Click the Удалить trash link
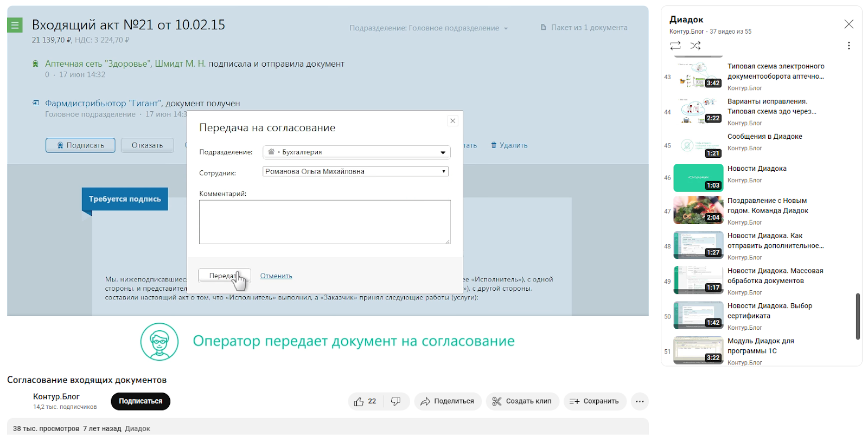868x435 pixels. pos(509,145)
